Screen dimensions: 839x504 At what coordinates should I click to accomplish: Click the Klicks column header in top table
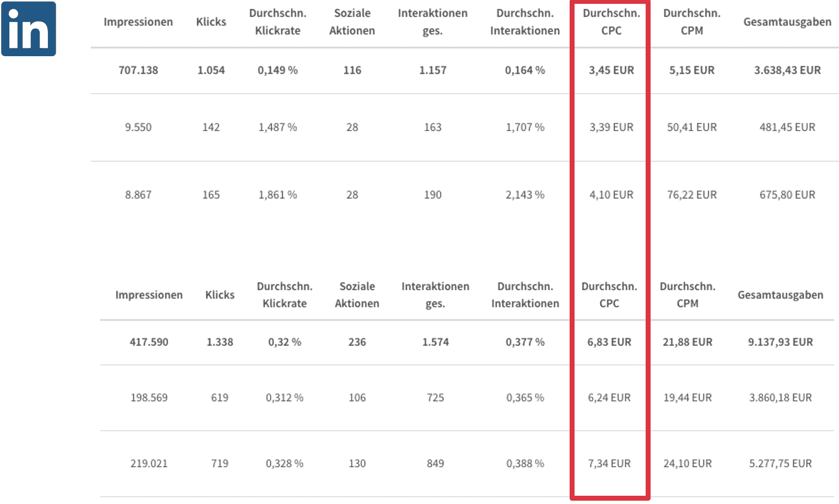211,21
